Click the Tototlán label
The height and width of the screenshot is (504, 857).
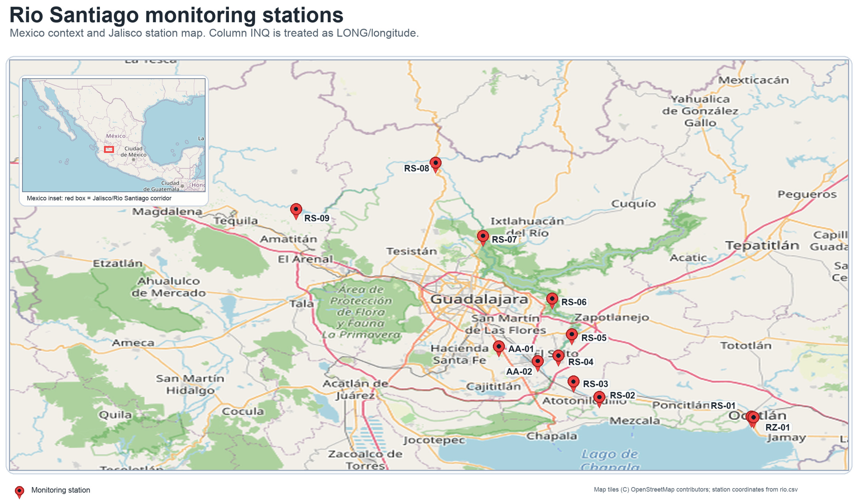pos(746,346)
